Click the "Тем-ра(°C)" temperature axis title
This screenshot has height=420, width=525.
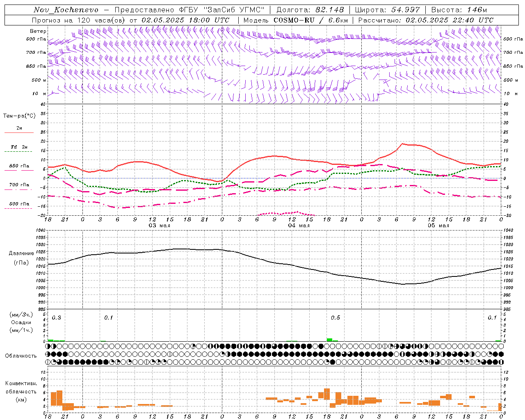19,116
